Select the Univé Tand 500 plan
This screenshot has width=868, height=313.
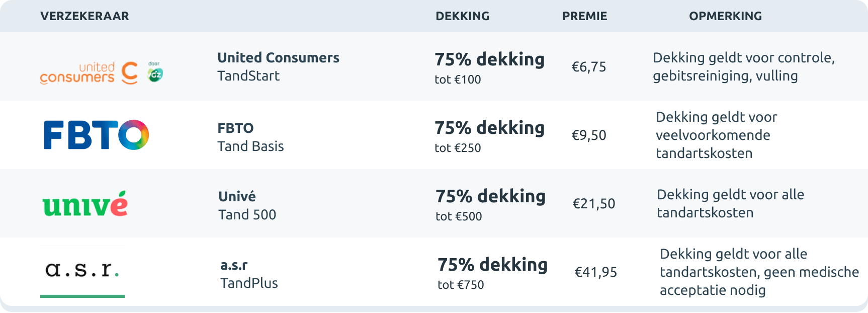(x=247, y=205)
